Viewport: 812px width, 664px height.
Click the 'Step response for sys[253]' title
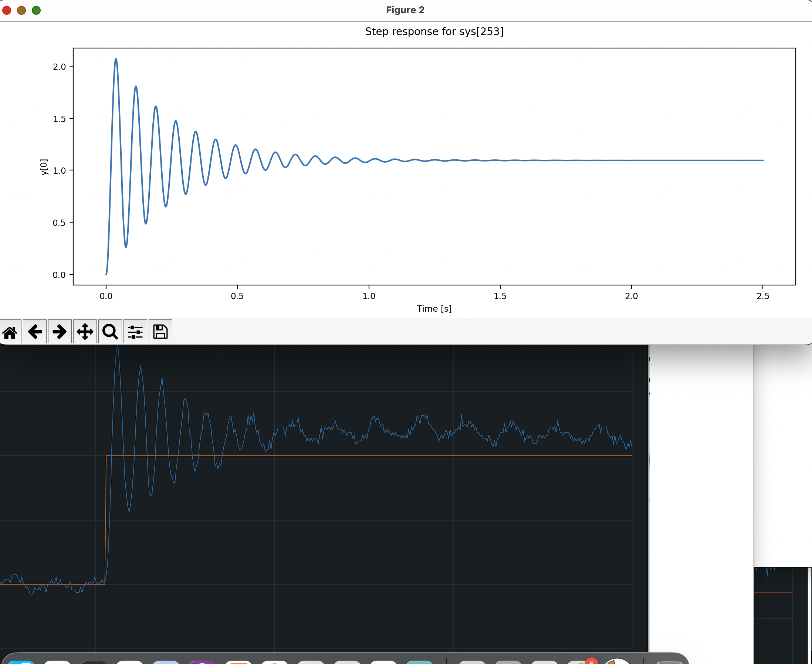(x=434, y=31)
